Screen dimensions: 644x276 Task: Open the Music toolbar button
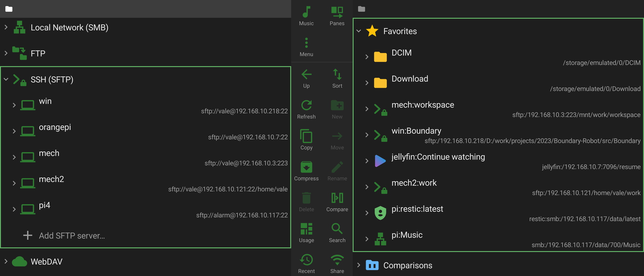pos(306,16)
